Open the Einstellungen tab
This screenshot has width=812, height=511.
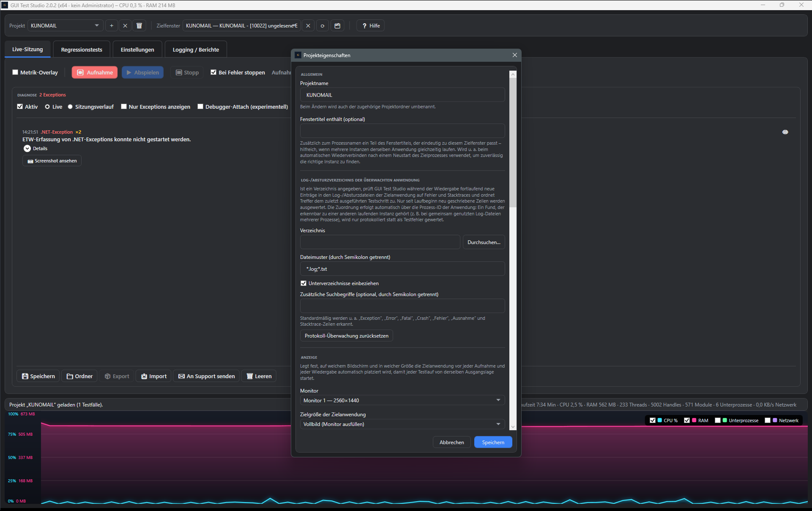(137, 49)
